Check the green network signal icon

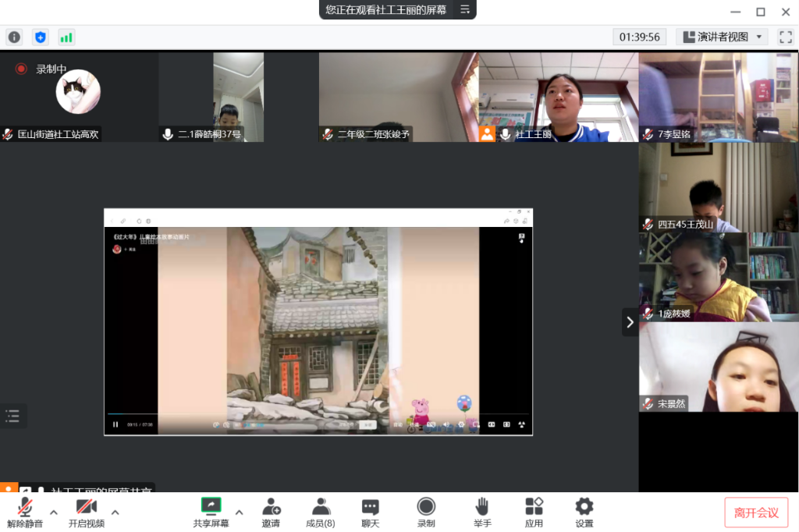[66, 37]
